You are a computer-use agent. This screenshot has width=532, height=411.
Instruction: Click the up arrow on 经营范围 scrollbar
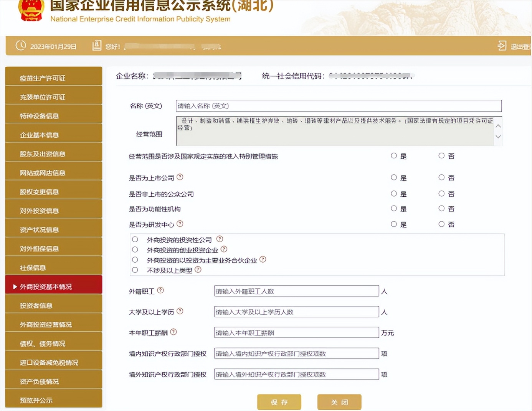click(x=498, y=125)
